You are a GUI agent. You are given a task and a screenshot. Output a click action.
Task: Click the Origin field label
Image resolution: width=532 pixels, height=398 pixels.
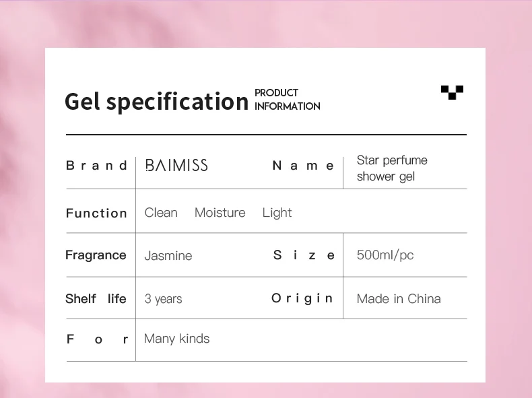coord(302,298)
